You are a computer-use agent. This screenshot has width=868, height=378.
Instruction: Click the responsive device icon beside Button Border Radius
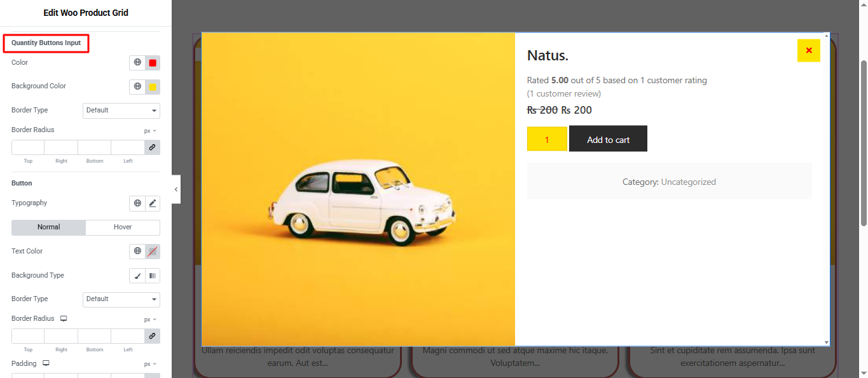[64, 319]
